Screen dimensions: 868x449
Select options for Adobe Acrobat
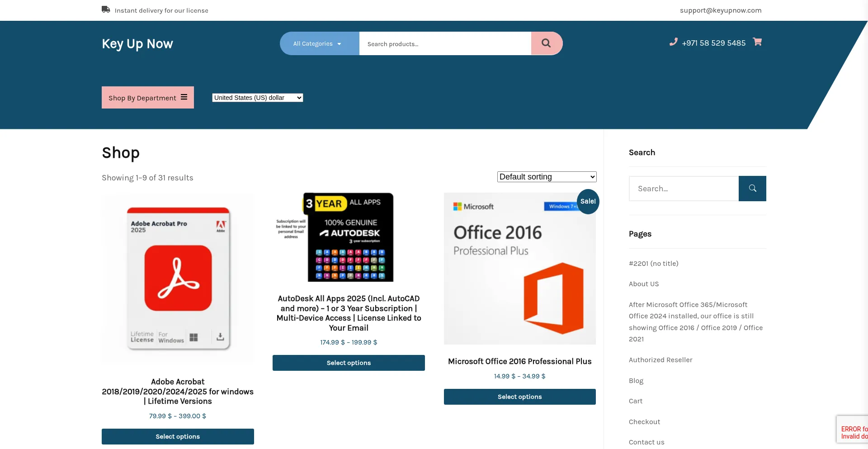(x=178, y=436)
